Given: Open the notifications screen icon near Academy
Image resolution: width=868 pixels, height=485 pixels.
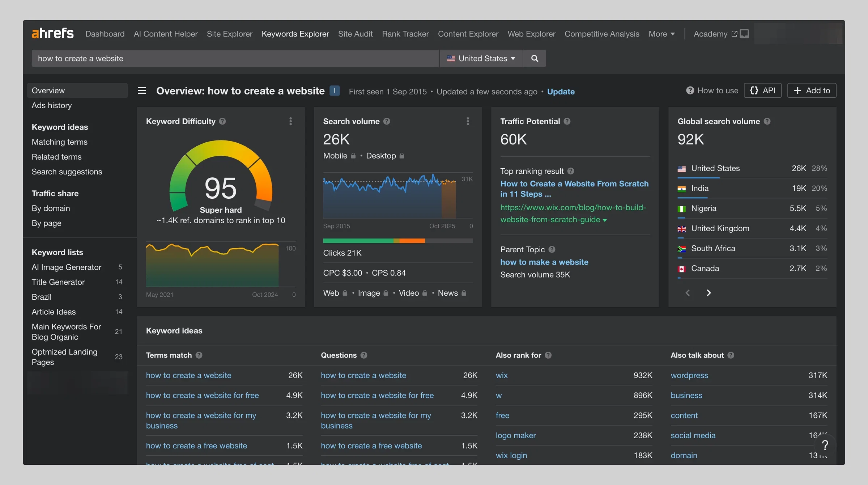Looking at the screenshot, I should pyautogui.click(x=744, y=34).
